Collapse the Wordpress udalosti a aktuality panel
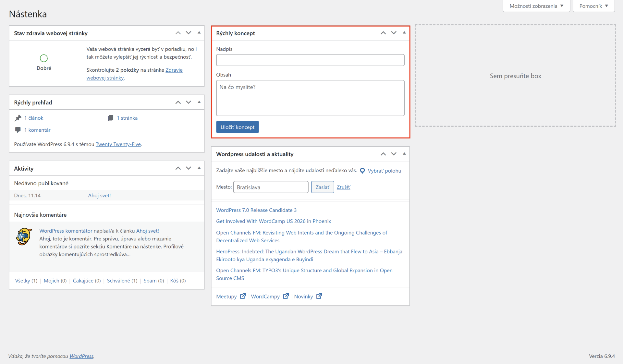623x364 pixels. pos(404,154)
